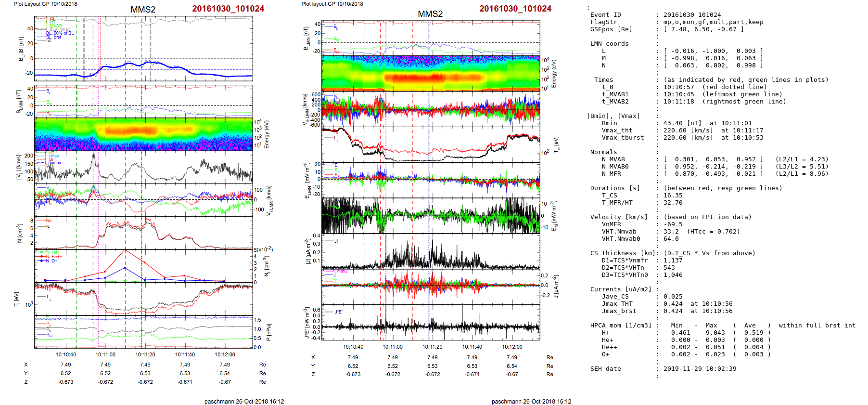Click the '|Bmin|, |Vmax|' heading

coord(613,116)
